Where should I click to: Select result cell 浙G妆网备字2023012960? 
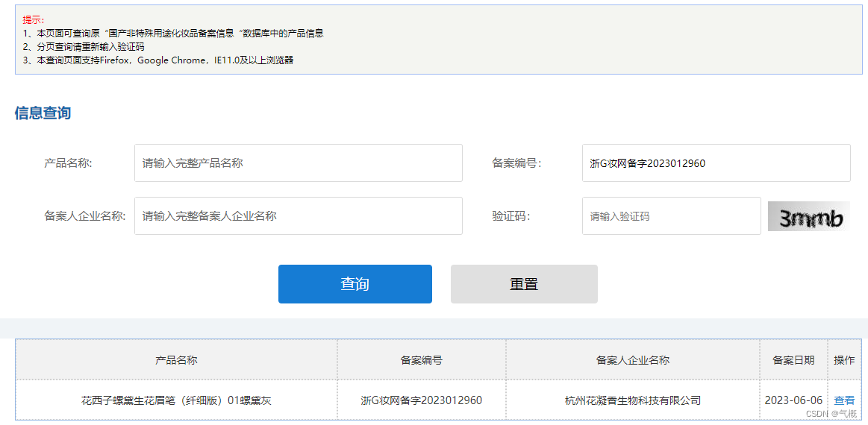pyautogui.click(x=421, y=400)
